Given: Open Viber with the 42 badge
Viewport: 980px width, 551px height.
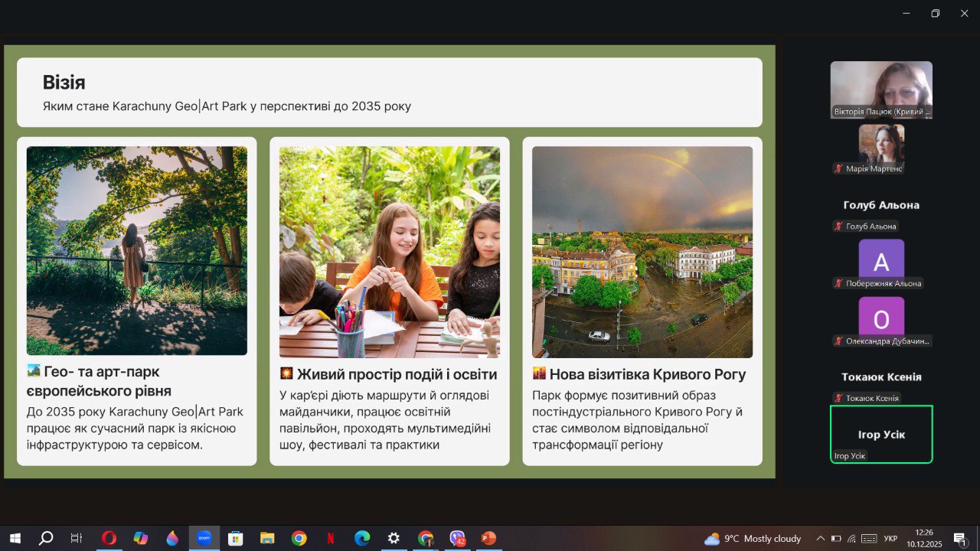Looking at the screenshot, I should pyautogui.click(x=457, y=538).
